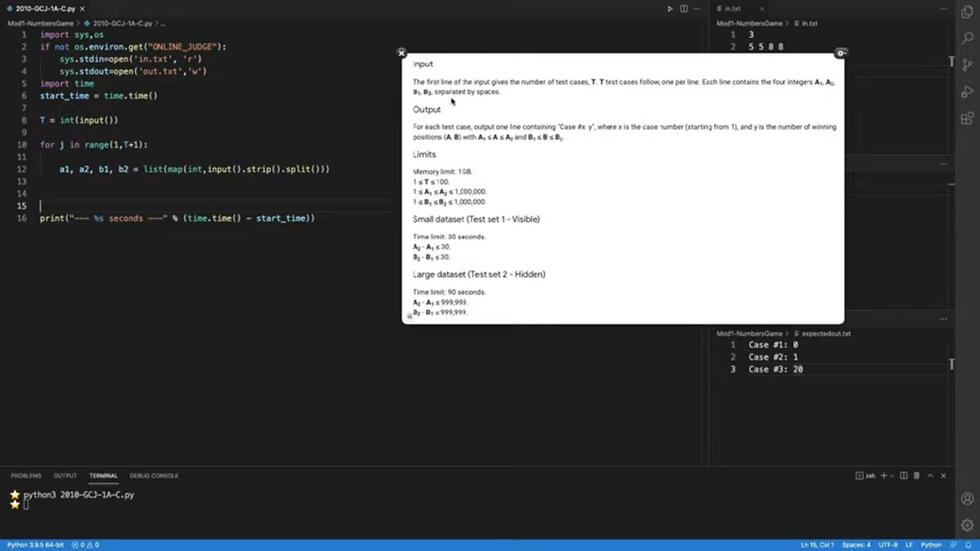Image resolution: width=980 pixels, height=551 pixels.
Task: Open the new terminal launch profile dropdown
Action: (x=892, y=475)
